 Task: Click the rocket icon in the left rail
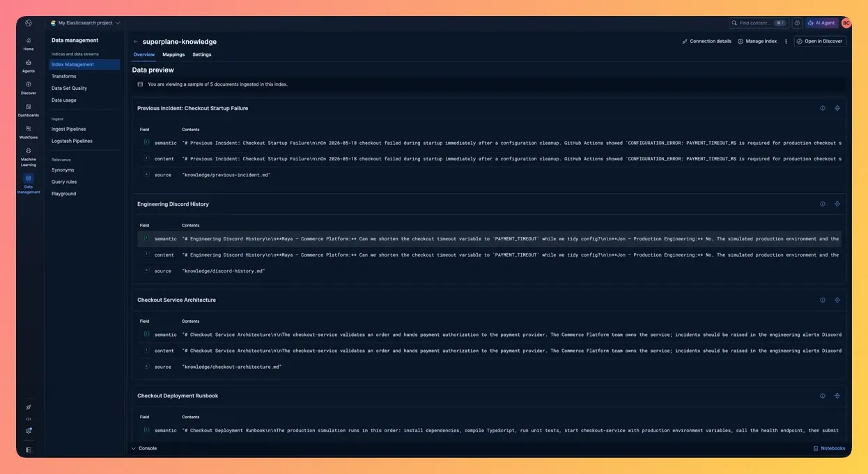(29, 407)
